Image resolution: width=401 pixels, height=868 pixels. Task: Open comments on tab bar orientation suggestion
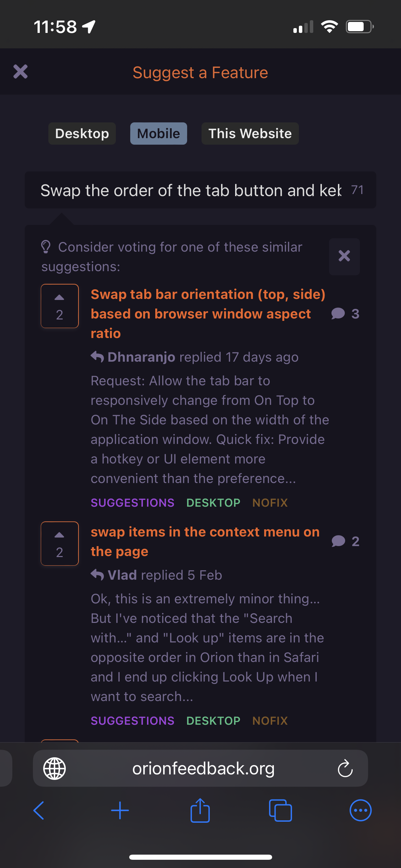click(x=345, y=314)
